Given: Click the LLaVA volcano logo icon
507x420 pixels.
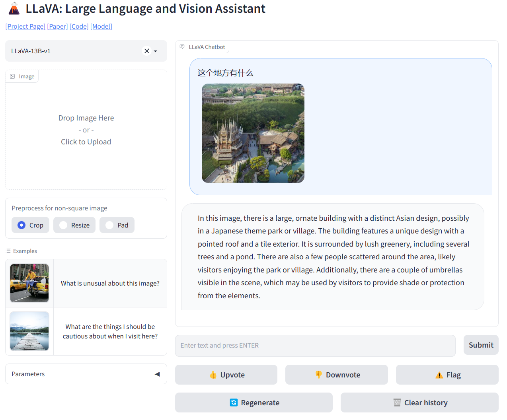Looking at the screenshot, I should [14, 8].
